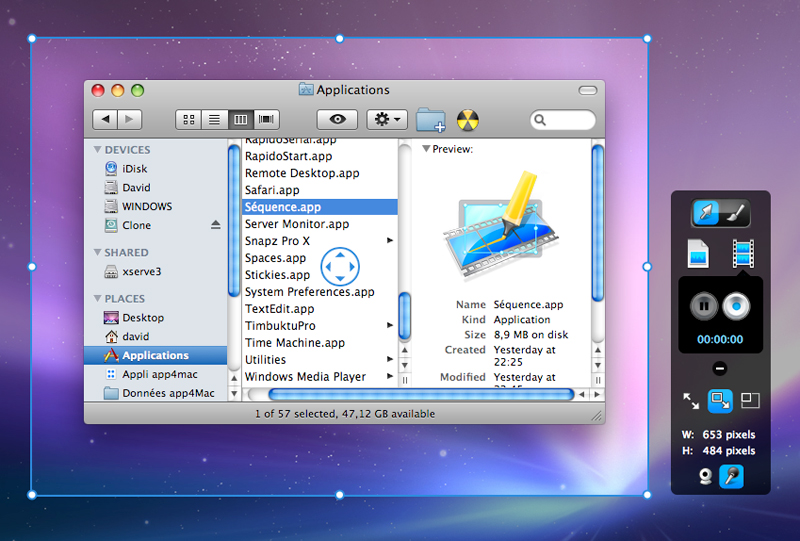Choose movie capture filmstrip icon
Screen dimensions: 800x541
[x=743, y=253]
